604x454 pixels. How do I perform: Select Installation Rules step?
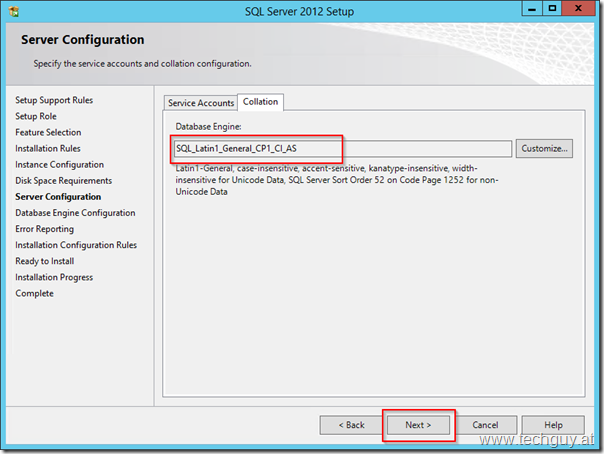48,148
